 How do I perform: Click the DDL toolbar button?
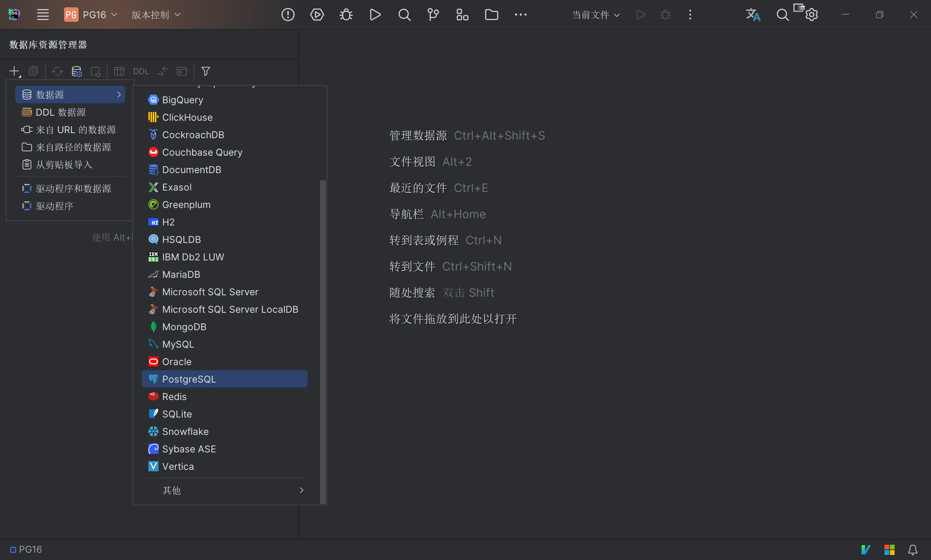(x=141, y=71)
